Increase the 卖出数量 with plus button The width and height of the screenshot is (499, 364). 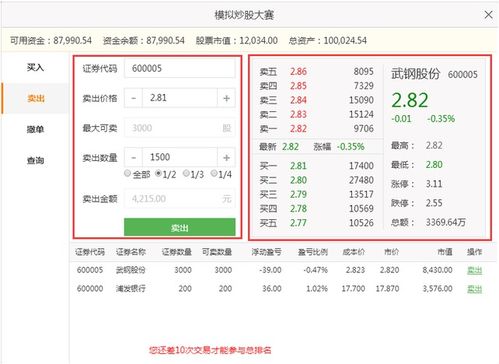226,157
